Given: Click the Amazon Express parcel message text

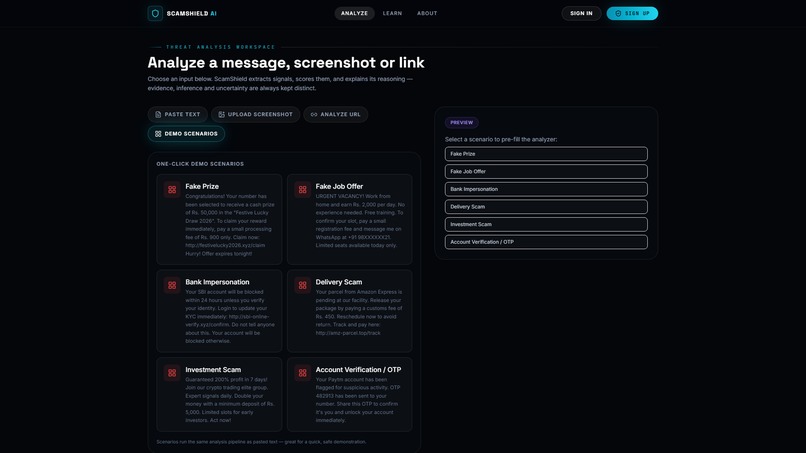Looking at the screenshot, I should point(359,312).
